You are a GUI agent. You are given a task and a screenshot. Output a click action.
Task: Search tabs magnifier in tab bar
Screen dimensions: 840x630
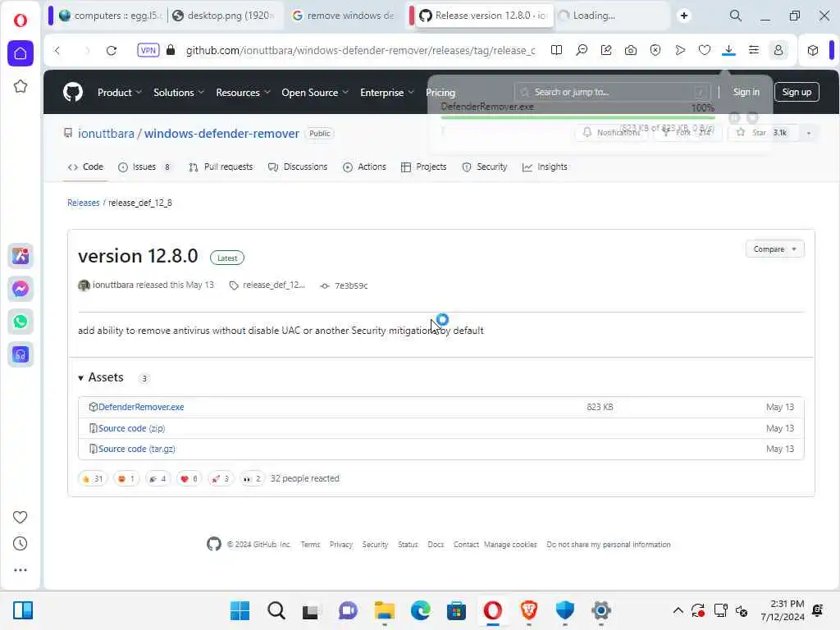(x=736, y=16)
